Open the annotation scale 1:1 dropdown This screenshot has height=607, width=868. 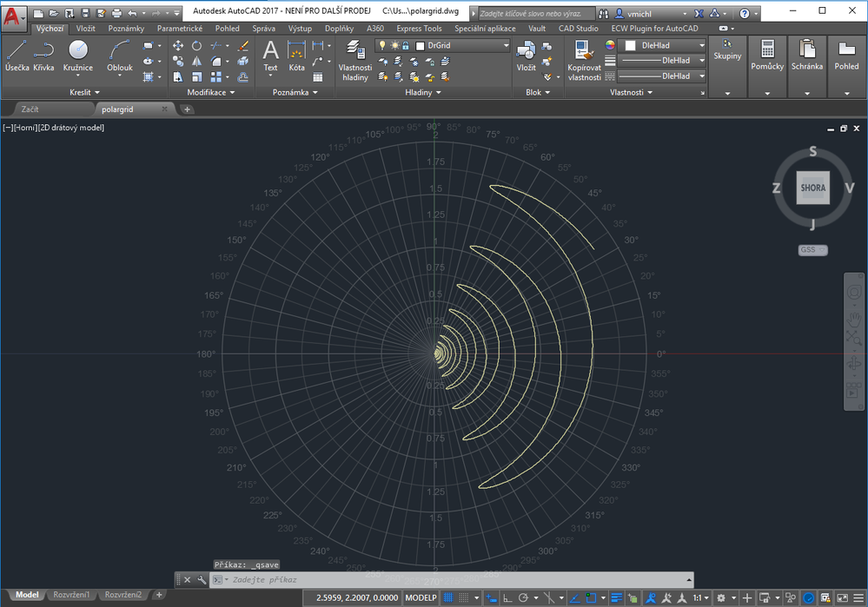pos(701,597)
